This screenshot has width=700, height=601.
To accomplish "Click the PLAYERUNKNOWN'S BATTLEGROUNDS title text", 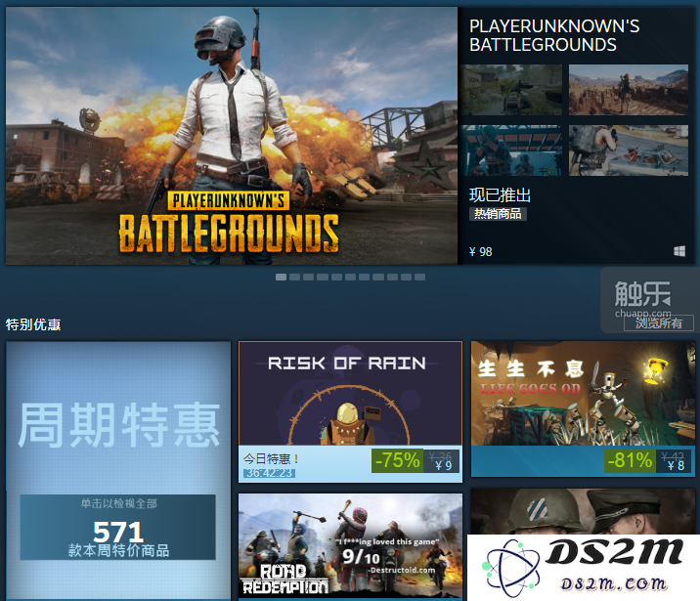I will coord(554,35).
